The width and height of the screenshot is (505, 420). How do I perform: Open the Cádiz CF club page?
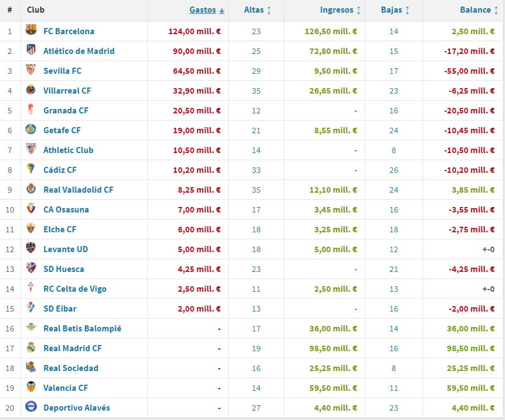pos(60,170)
